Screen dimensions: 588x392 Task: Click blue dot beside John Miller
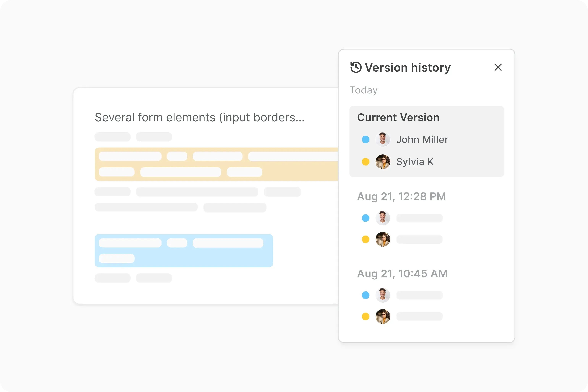pos(366,139)
